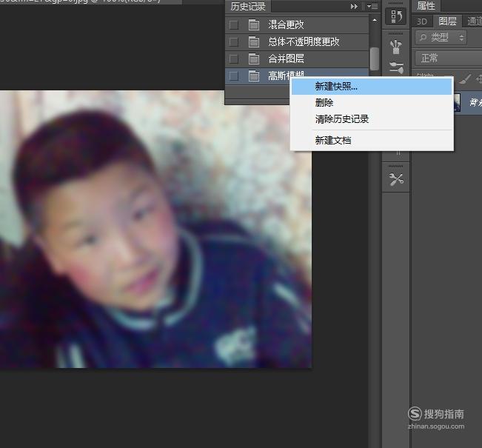This screenshot has height=448, width=482.
Task: Open the History panel dock icon
Action: (396, 16)
